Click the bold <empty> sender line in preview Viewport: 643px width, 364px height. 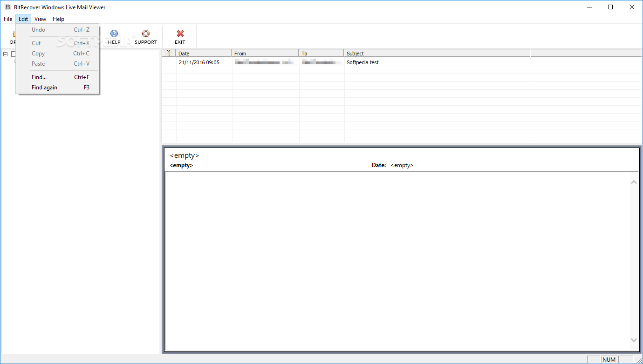[181, 165]
